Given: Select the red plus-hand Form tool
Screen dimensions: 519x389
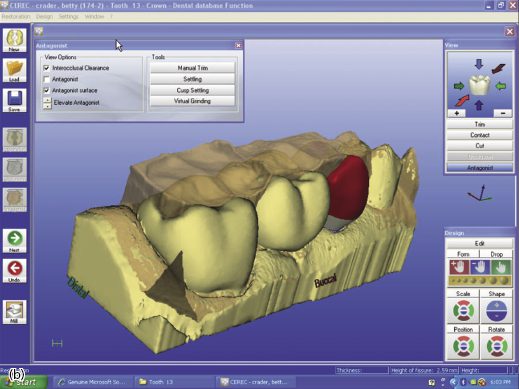Looking at the screenshot, I should click(459, 267).
